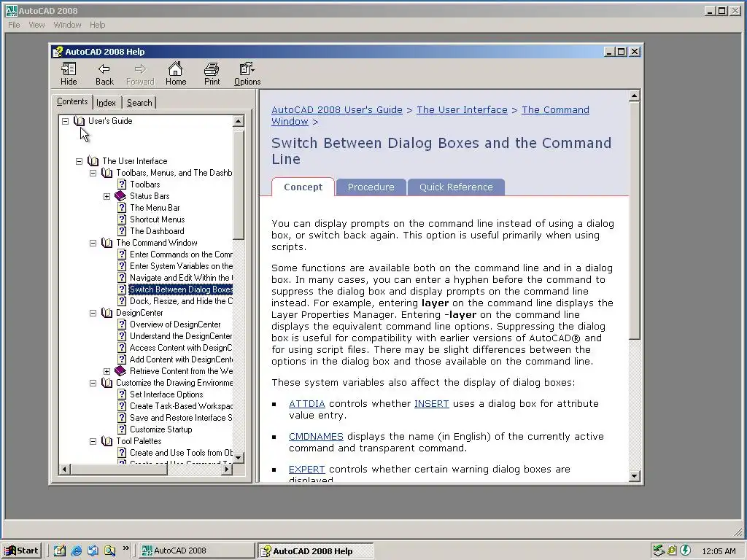The height and width of the screenshot is (560, 747).
Task: Expand the Status Bars node
Action: (107, 196)
